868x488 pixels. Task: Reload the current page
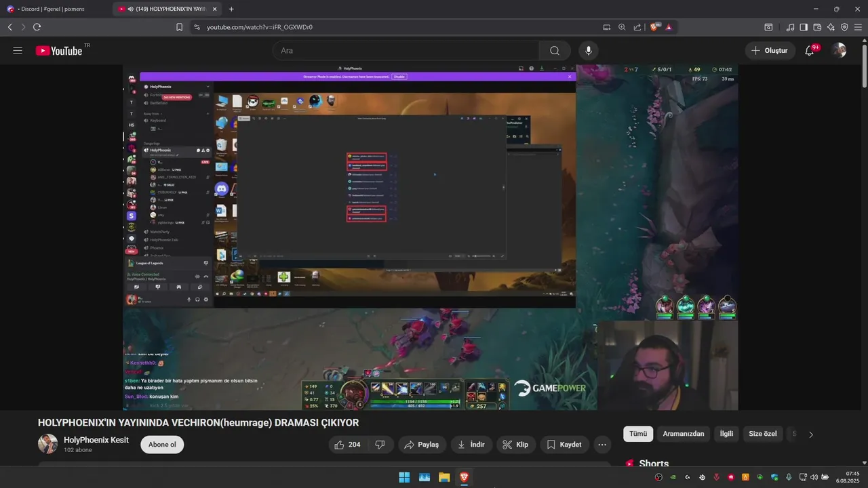click(x=37, y=27)
